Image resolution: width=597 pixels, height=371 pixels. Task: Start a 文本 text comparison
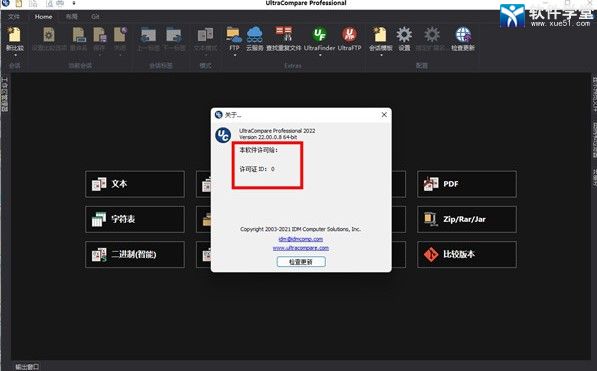coord(135,184)
